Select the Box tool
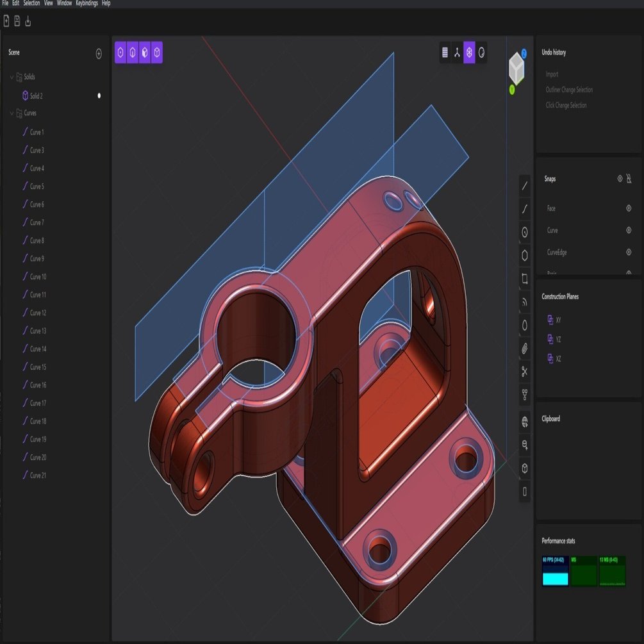 tap(524, 468)
